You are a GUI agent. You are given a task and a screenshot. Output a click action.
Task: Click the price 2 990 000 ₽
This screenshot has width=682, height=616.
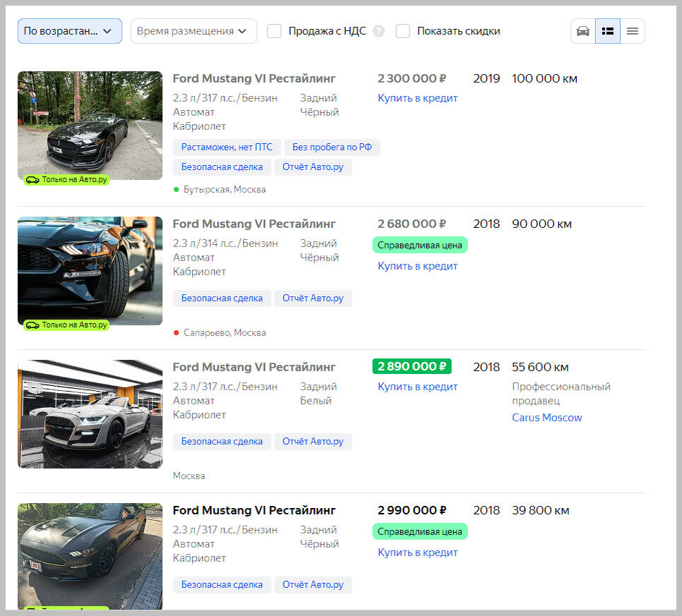[x=412, y=510]
